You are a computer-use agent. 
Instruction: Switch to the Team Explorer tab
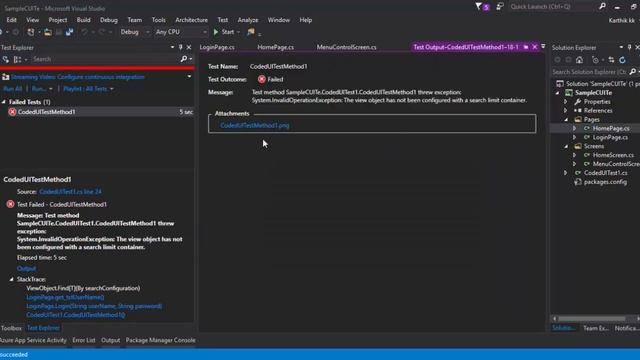point(596,328)
